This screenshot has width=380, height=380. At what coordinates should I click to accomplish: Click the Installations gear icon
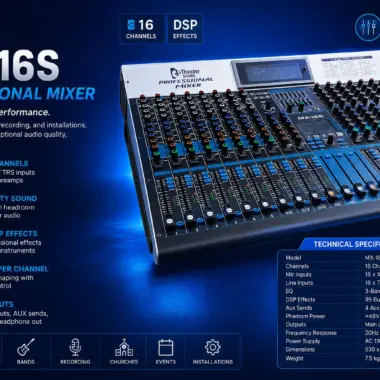[213, 347]
